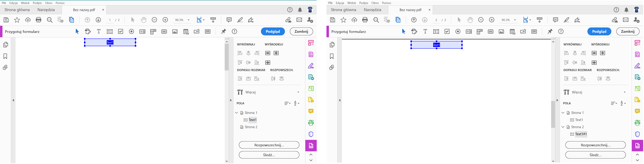Image resolution: width=644 pixels, height=164 pixels.
Task: Upload to cloud in the right window
Action: (354, 20)
